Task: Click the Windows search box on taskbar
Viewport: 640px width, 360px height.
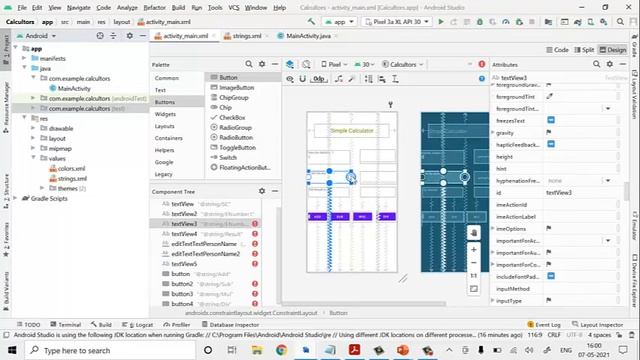Action: [110, 350]
